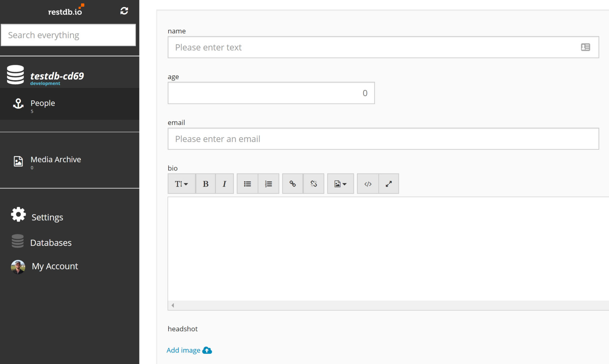Open My Account via the avatar thumbnail

(18, 266)
